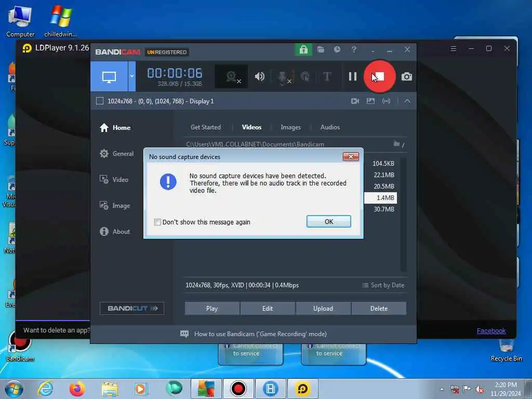Click the LDPlayer logo icon in title bar
Image resolution: width=532 pixels, height=399 pixels.
coord(27,48)
